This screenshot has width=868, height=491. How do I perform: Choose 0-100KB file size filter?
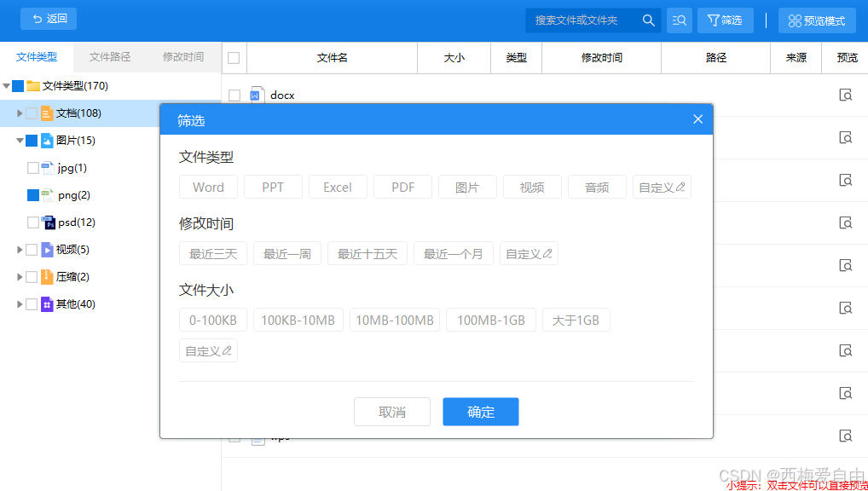[213, 320]
